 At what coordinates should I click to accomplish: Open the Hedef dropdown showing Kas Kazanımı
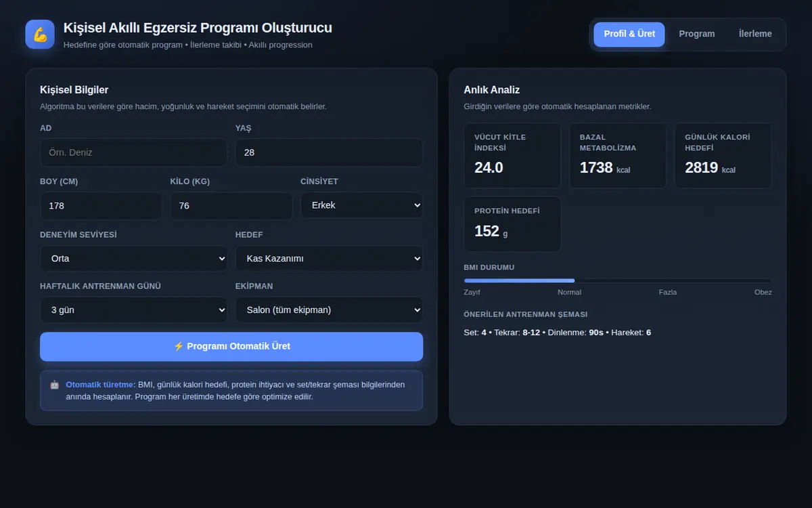click(329, 258)
